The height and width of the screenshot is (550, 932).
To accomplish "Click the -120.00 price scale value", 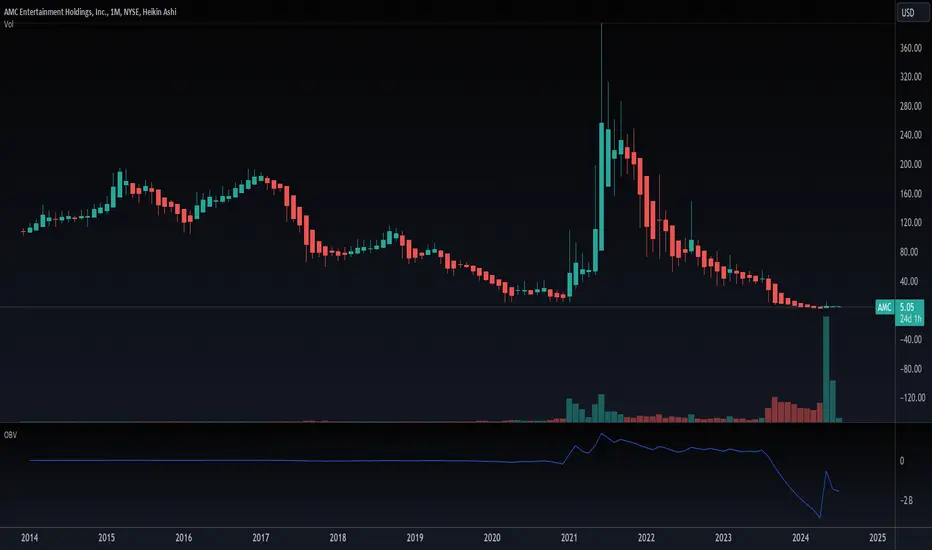I will pos(912,398).
